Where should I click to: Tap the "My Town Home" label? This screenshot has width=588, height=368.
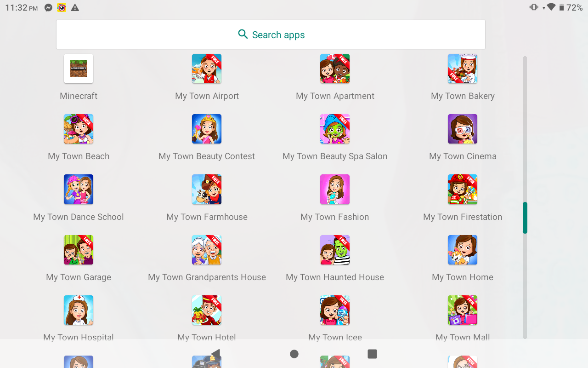pyautogui.click(x=463, y=277)
